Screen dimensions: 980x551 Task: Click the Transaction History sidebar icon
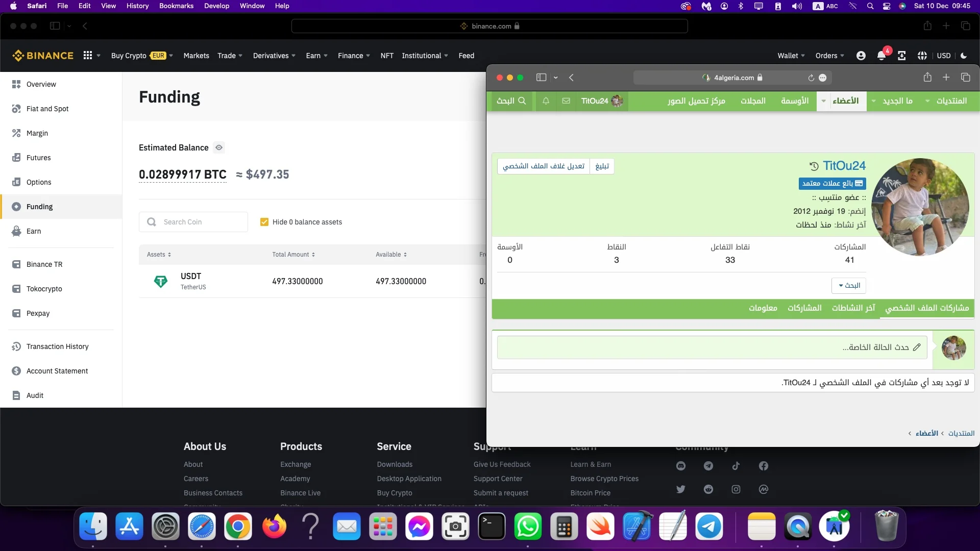16,346
